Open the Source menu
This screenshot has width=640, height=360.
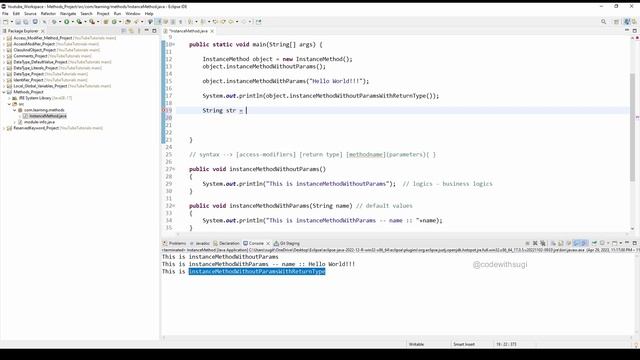coord(30,13)
